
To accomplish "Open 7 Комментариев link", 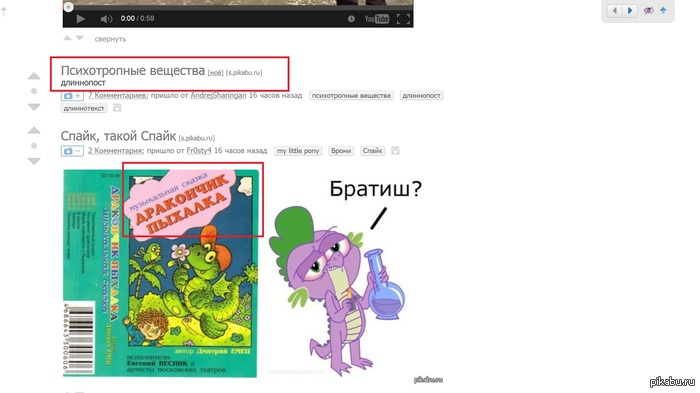I will tap(117, 95).
